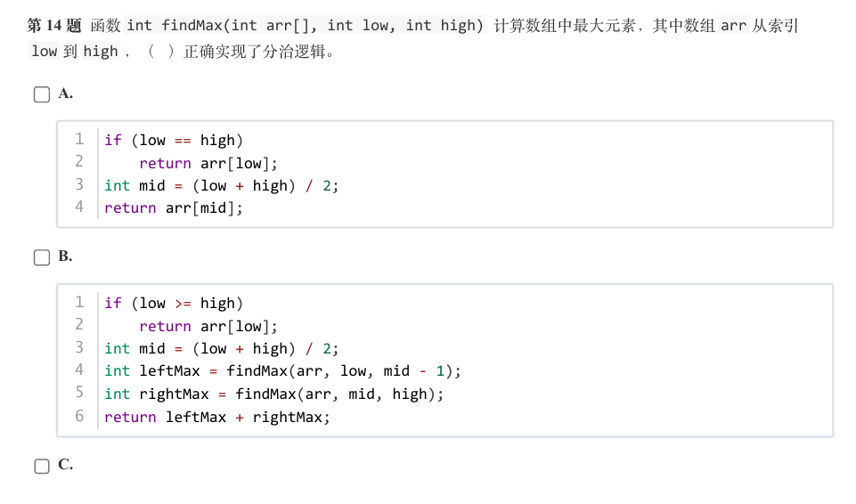Screen dimensions: 856x504
Task: Click 'return arr[mid];' line in option A
Action: (x=174, y=207)
